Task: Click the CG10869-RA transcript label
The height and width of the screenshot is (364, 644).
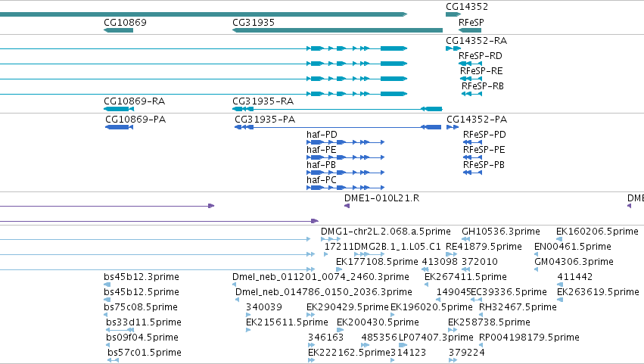Action: [x=134, y=101]
